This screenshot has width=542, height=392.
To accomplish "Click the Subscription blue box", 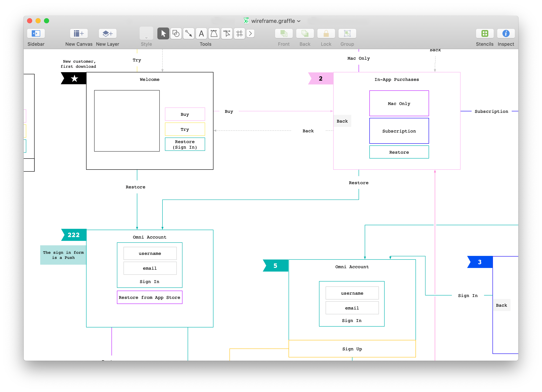I will click(x=399, y=131).
